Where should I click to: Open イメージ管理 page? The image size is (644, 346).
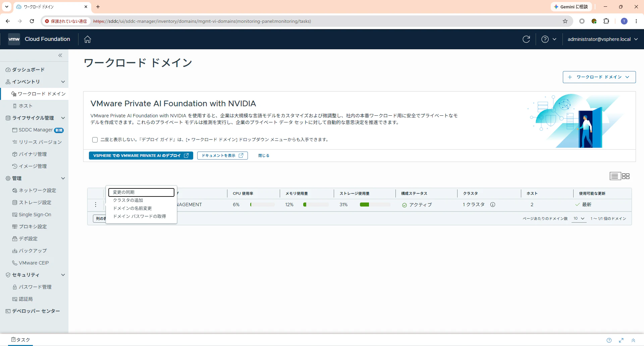(30, 166)
